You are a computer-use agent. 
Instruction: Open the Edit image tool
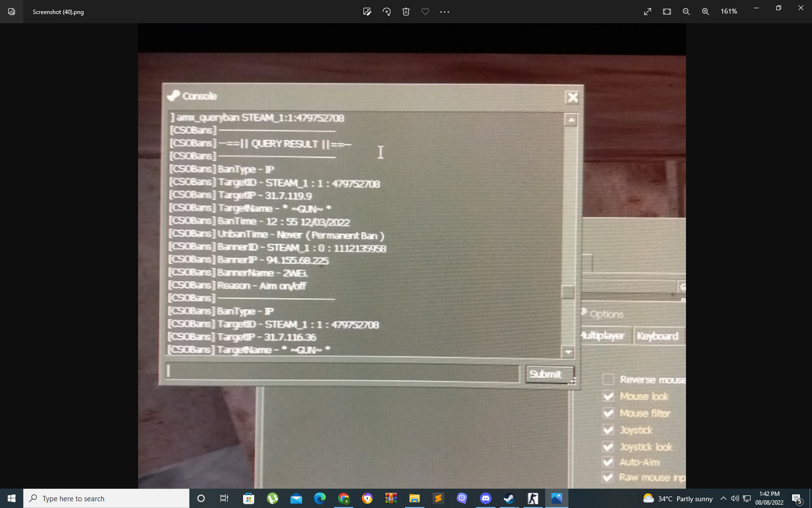pos(367,12)
